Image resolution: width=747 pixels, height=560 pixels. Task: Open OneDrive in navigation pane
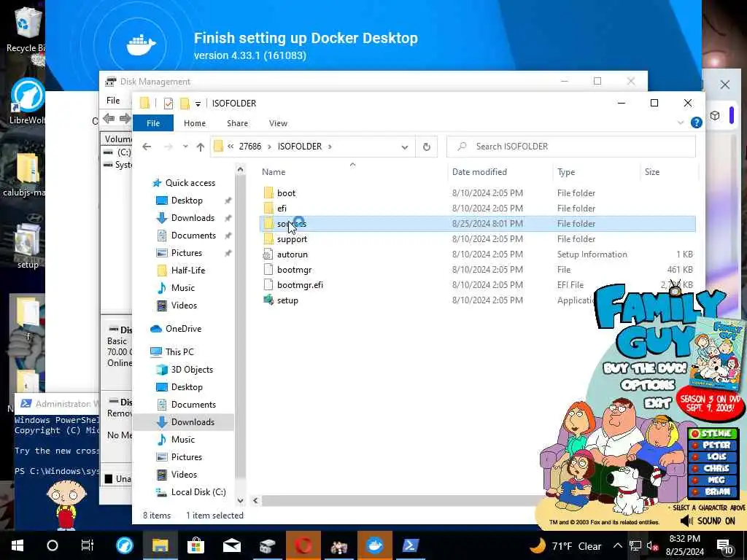183,329
